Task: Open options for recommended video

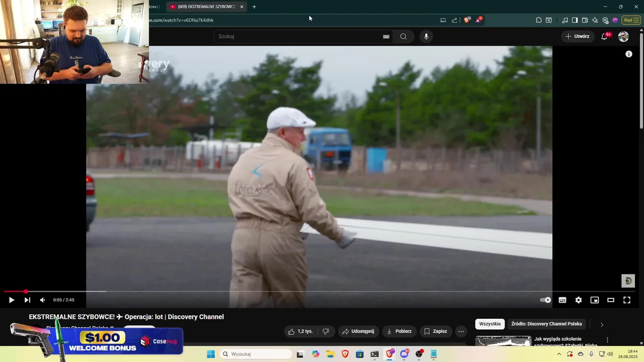Action: click(x=607, y=340)
